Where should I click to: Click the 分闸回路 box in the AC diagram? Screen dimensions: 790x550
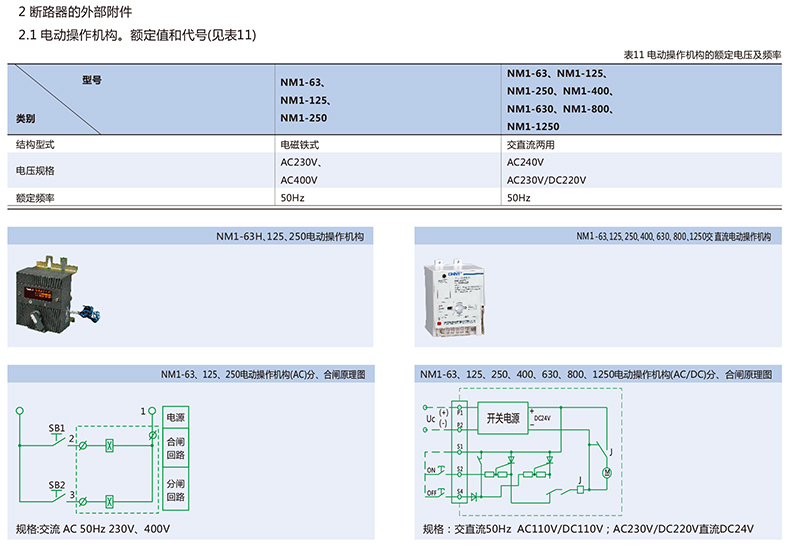point(175,490)
